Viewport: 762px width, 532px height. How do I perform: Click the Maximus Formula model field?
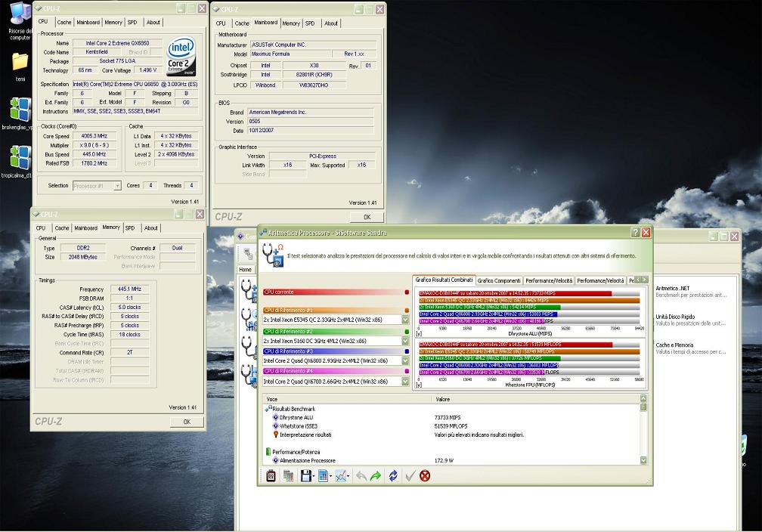pos(290,54)
